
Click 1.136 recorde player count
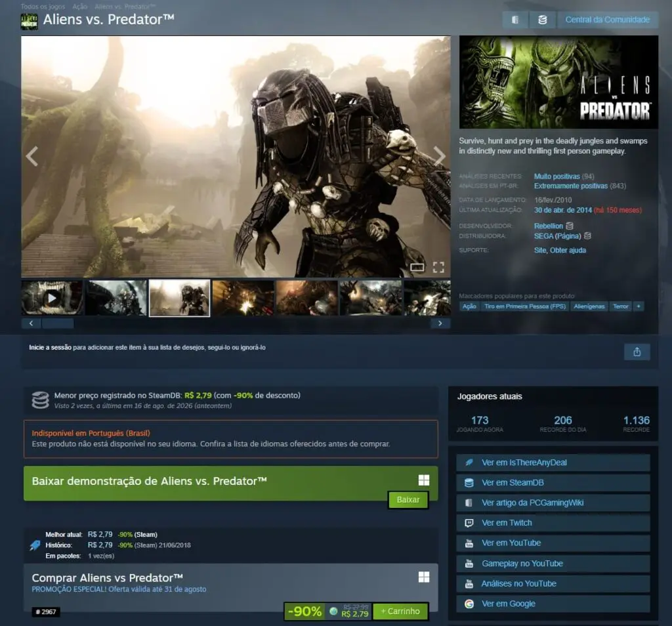point(637,423)
